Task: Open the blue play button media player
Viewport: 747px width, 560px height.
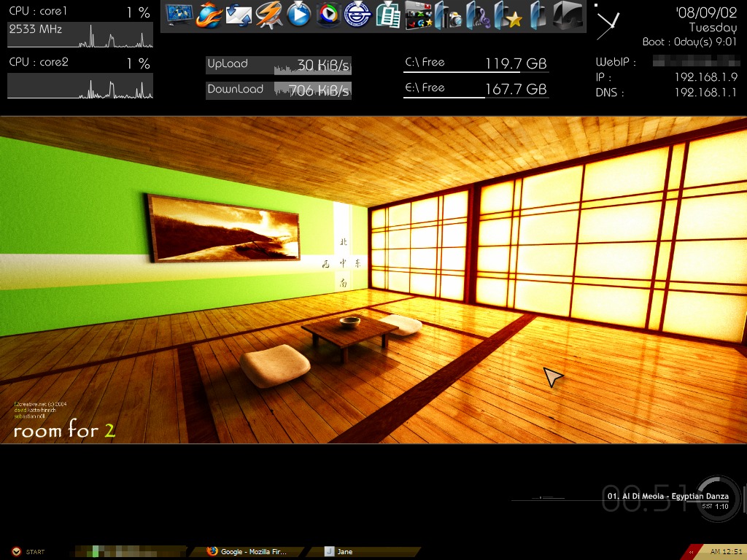Action: coord(298,15)
